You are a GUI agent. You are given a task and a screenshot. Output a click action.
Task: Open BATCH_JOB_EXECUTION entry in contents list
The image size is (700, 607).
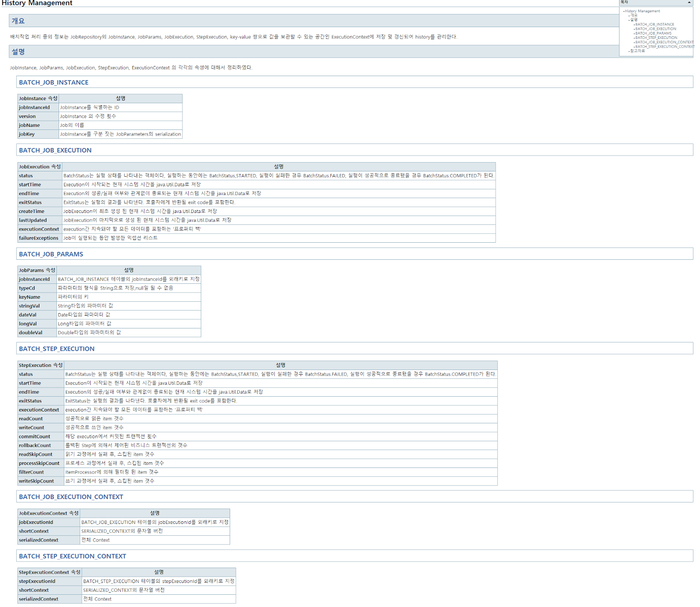point(655,29)
